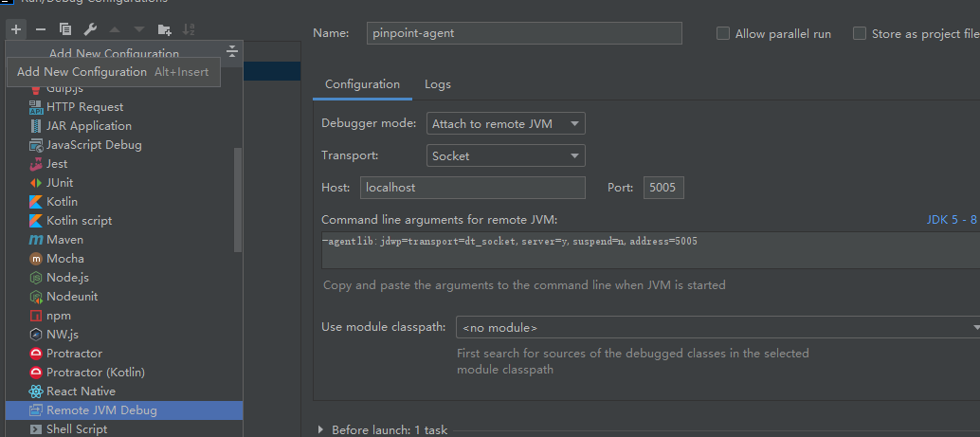This screenshot has height=437, width=980.
Task: Click the JDK 5 - 8 link
Action: pos(951,220)
